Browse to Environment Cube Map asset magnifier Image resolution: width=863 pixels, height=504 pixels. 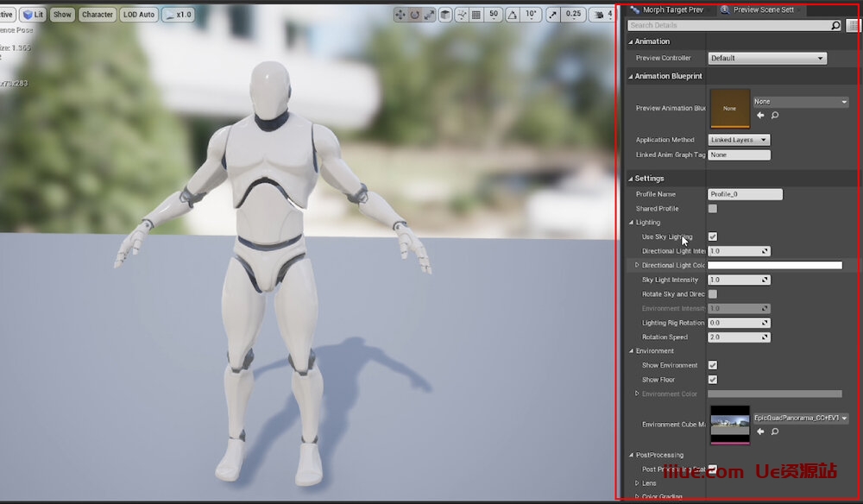[x=775, y=432]
